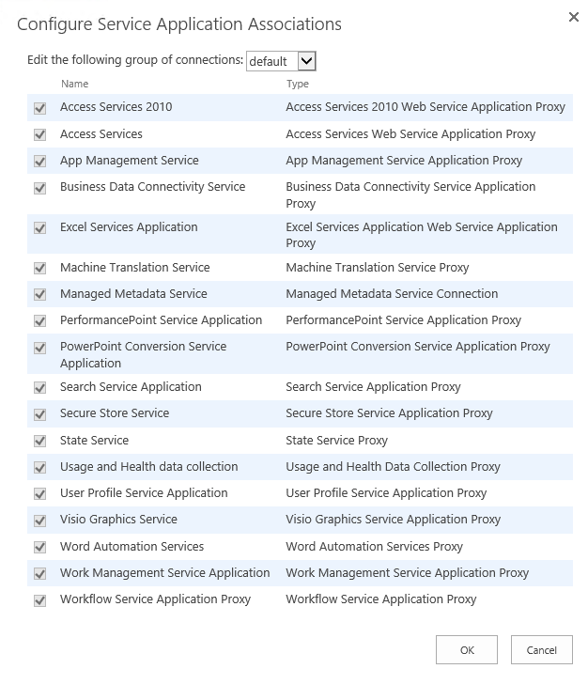Uncheck App Management Service
Image resolution: width=588 pixels, height=700 pixels.
[x=40, y=162]
